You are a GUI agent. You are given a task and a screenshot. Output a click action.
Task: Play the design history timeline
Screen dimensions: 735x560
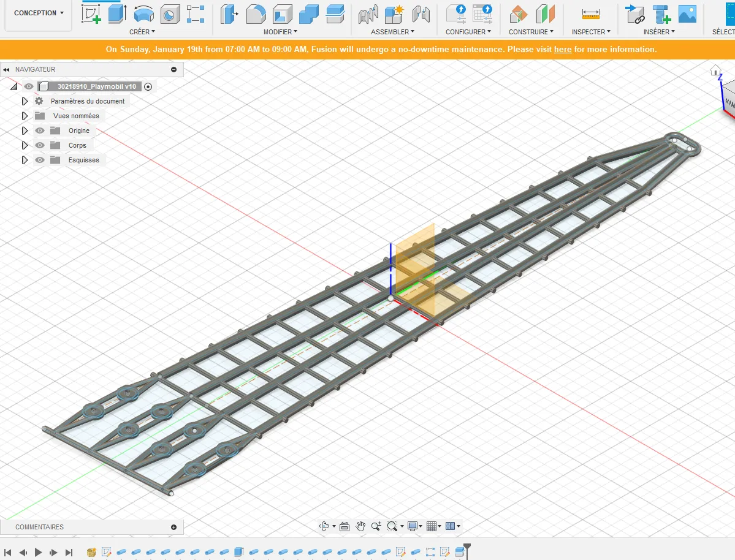click(x=39, y=553)
